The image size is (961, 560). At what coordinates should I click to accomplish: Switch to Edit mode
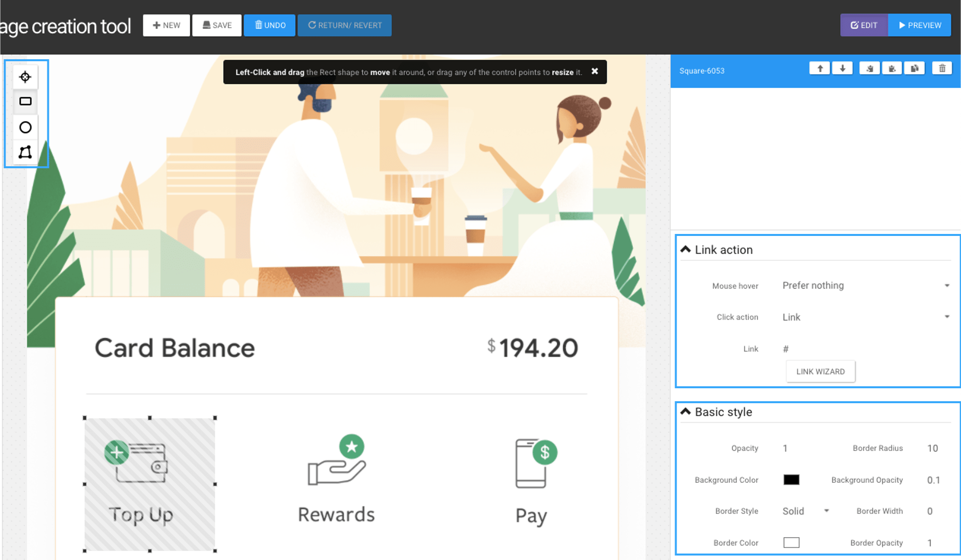[x=864, y=25]
